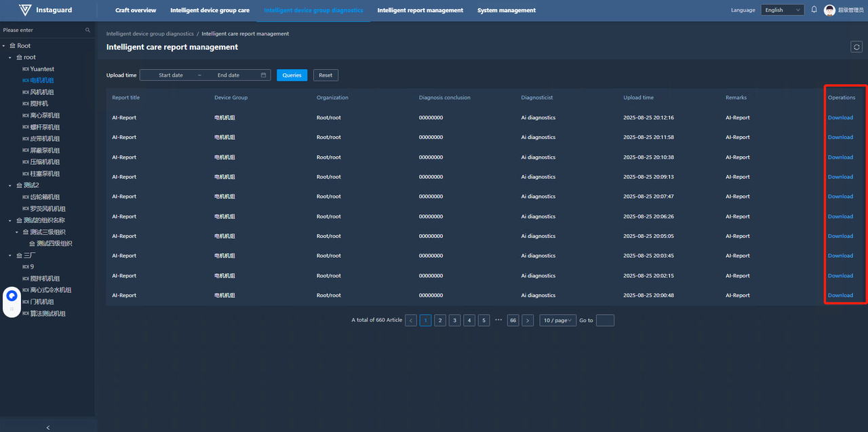This screenshot has width=868, height=432.
Task: Go to next page with right arrow
Action: (528, 320)
